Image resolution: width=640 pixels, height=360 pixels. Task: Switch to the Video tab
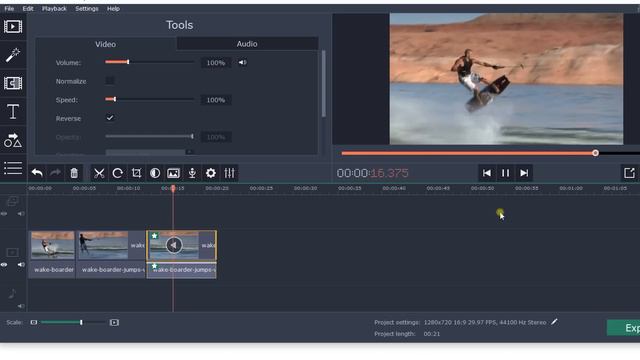[106, 44]
